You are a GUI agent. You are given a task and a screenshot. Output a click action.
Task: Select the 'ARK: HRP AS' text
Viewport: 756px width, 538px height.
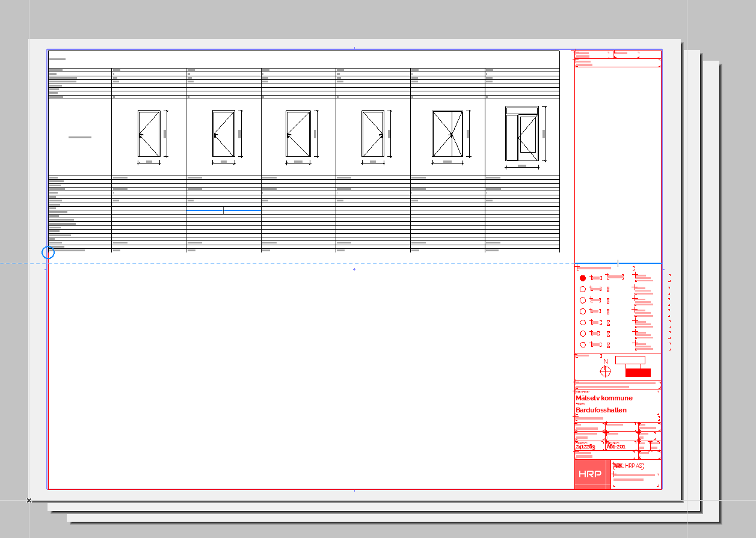tap(628, 466)
